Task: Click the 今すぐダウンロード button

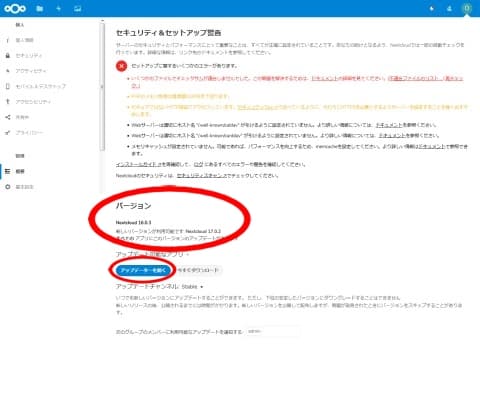Action: [198, 270]
